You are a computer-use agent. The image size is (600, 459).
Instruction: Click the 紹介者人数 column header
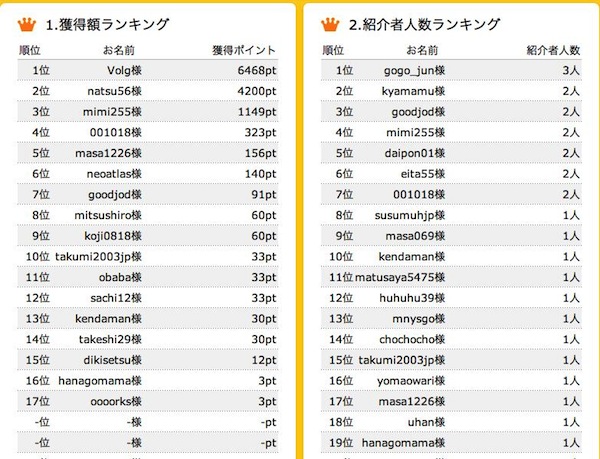[553, 50]
